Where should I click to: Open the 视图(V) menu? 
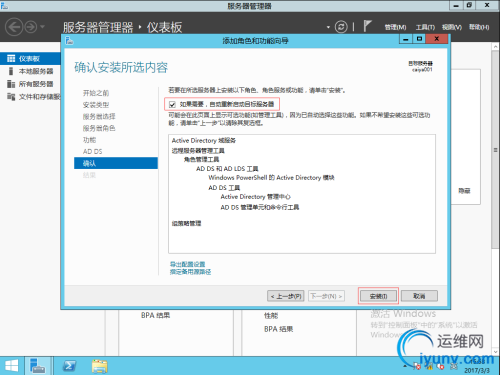click(x=452, y=27)
